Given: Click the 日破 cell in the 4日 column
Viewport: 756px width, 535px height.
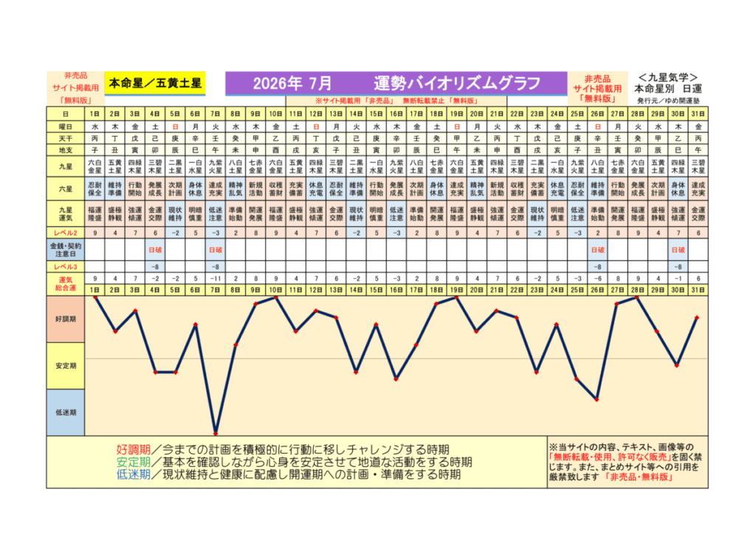Looking at the screenshot, I should click(x=155, y=250).
